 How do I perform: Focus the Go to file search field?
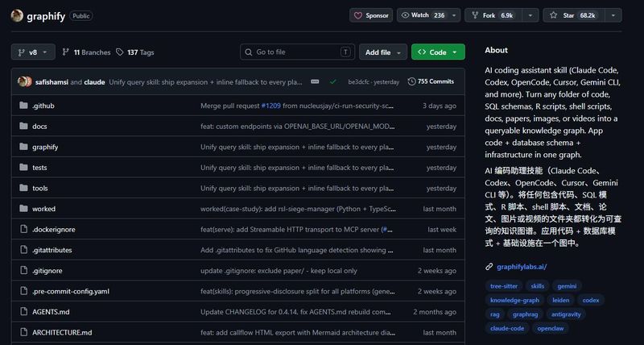(297, 52)
